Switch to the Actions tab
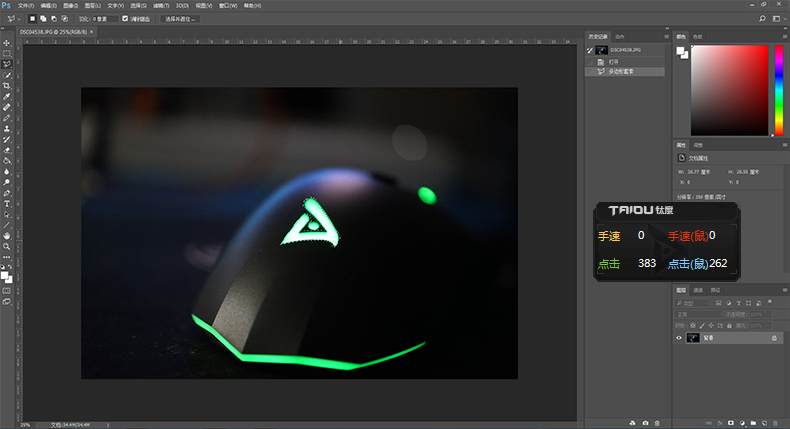This screenshot has width=790, height=429. coord(620,36)
